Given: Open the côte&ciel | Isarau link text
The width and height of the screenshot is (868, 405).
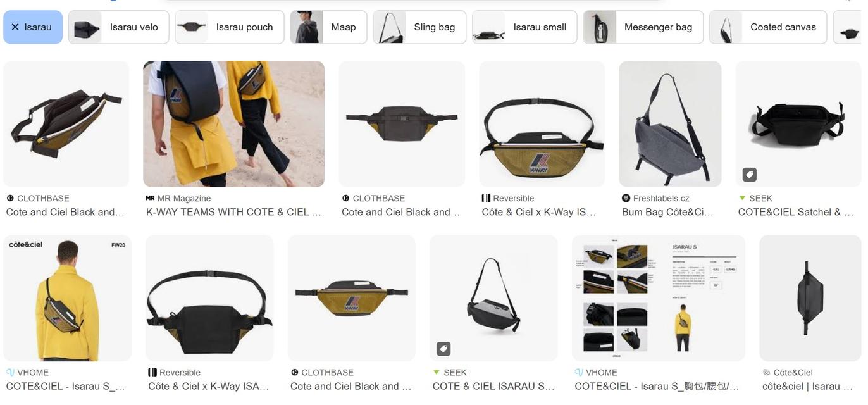Looking at the screenshot, I should [x=801, y=386].
